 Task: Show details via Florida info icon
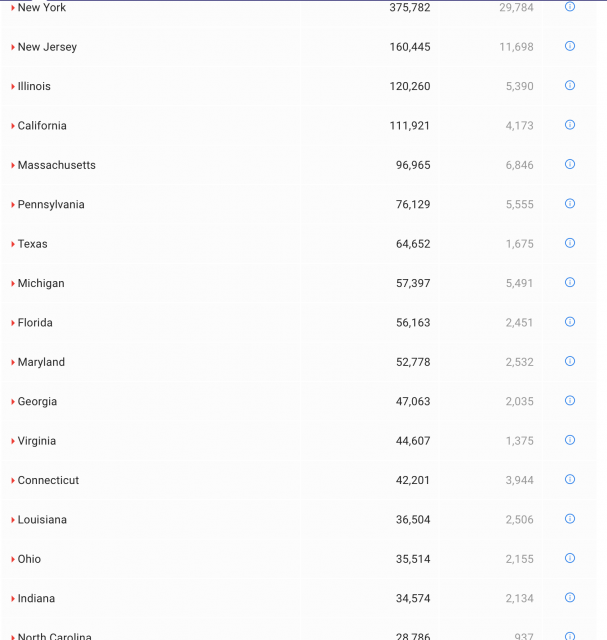570,322
